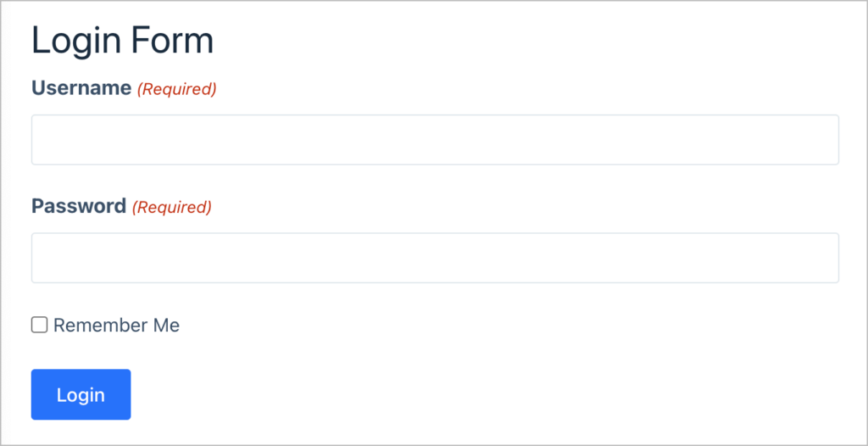Click the Username field label
Image resolution: width=868 pixels, height=446 pixels.
[x=81, y=88]
